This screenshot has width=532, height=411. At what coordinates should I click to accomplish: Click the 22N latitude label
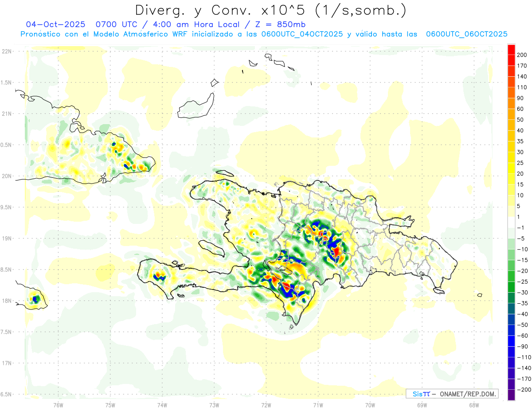[6, 51]
